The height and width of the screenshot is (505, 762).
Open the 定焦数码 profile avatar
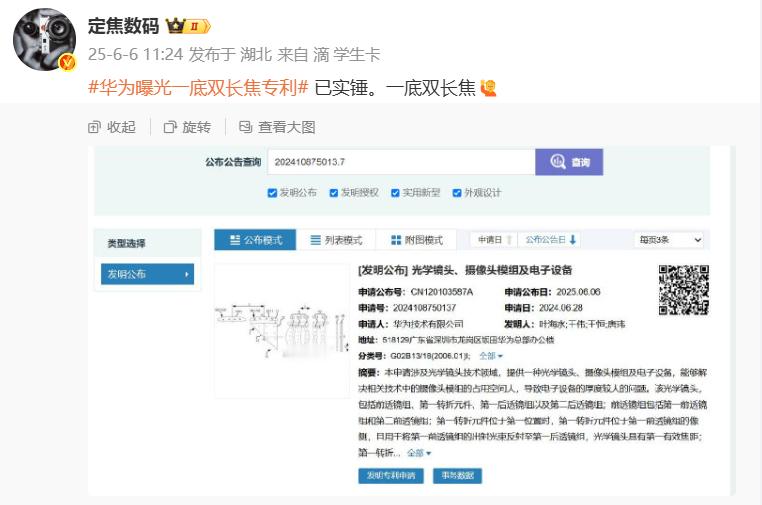coord(44,39)
